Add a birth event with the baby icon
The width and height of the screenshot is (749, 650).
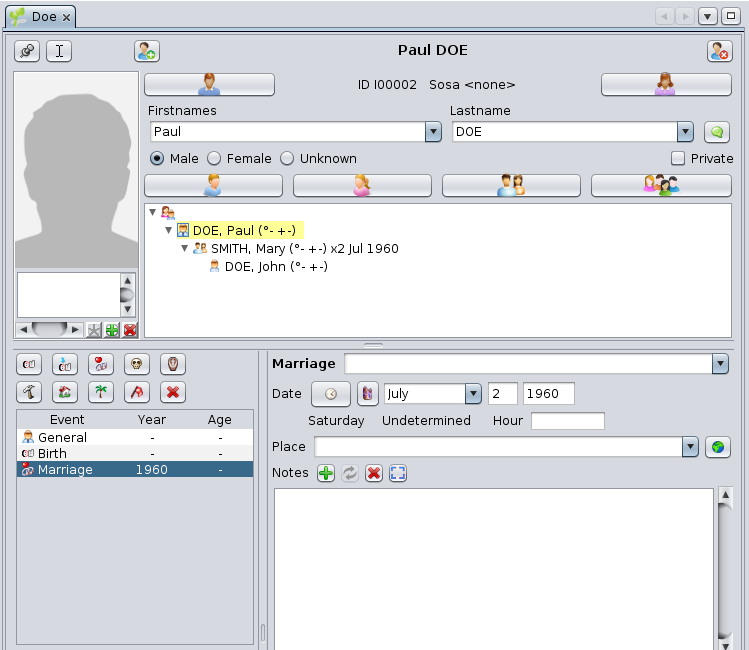[x=29, y=364]
